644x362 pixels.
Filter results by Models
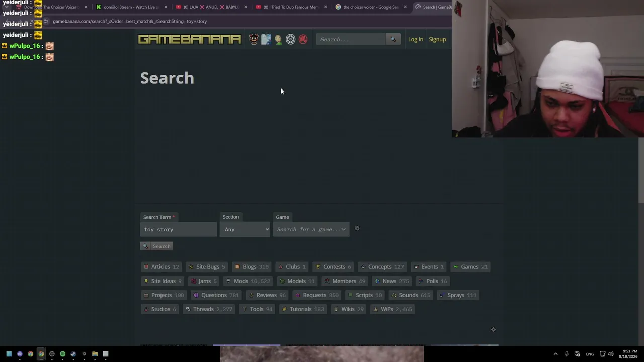297,281
